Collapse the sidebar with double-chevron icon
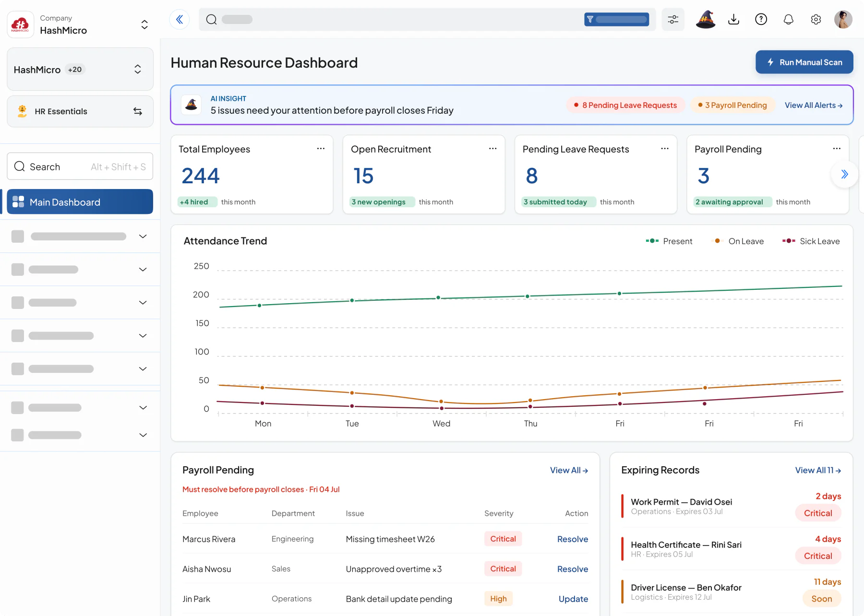The width and height of the screenshot is (864, 616). 180,19
